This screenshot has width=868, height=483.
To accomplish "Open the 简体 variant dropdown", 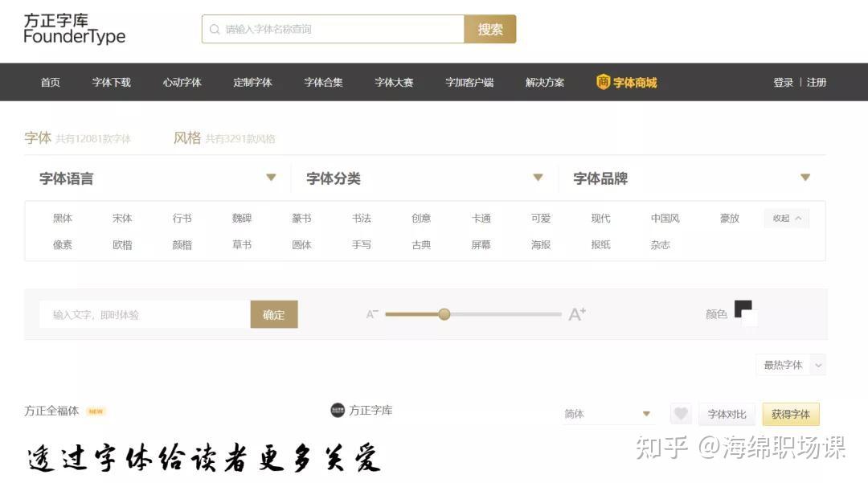I will click(x=608, y=414).
